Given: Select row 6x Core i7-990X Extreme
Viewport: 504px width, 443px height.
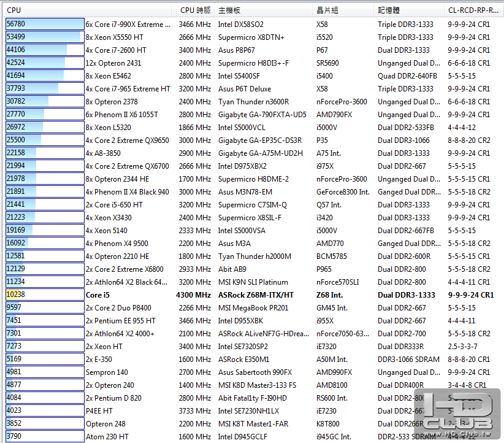Looking at the screenshot, I should 254,25.
